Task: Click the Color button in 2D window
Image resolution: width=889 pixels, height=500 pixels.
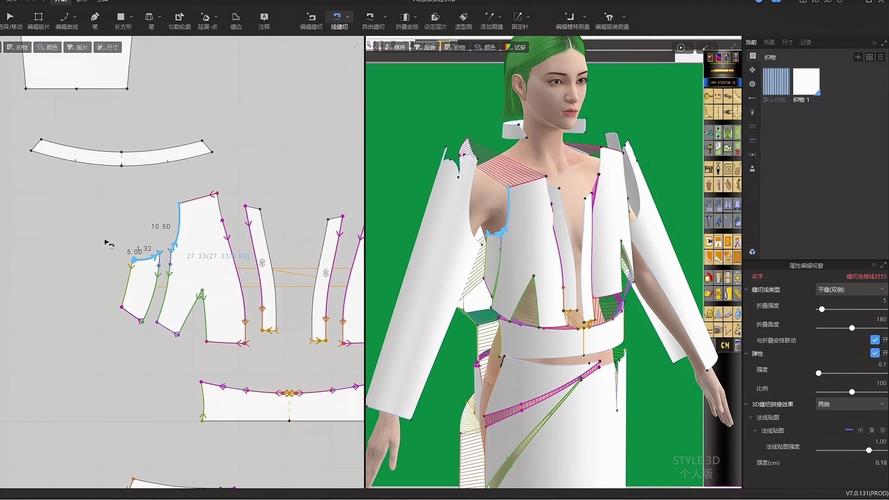Action: (47, 47)
